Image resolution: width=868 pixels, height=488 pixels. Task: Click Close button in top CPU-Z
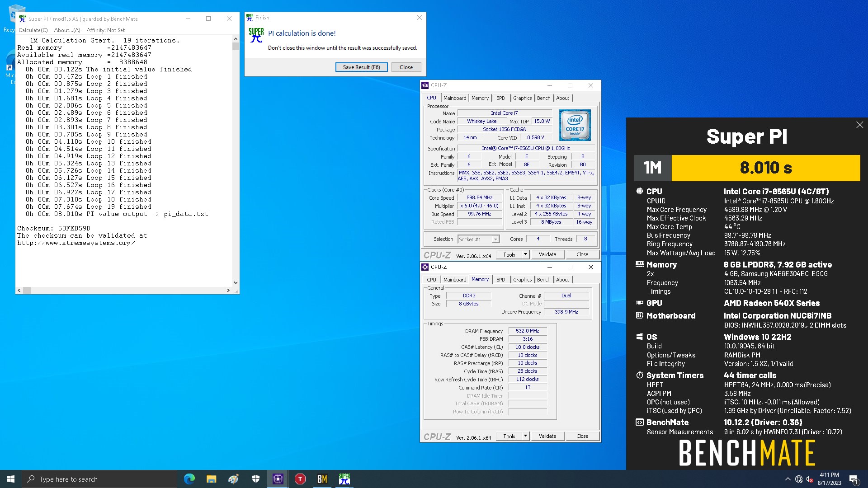[x=582, y=254]
